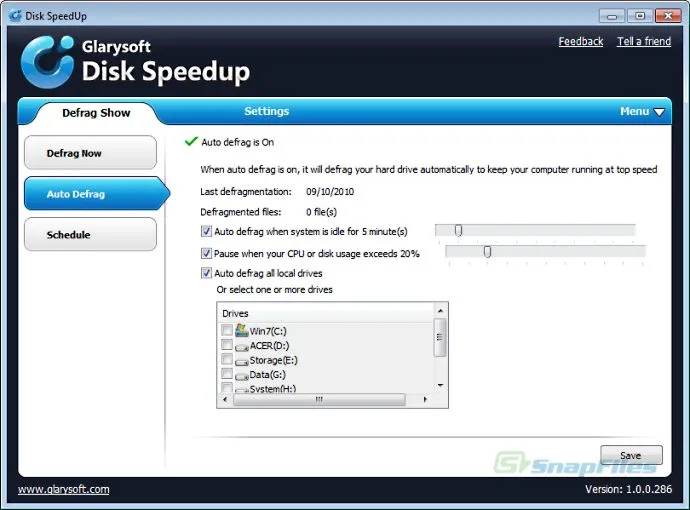Screen dimensions: 690x510
Task: Toggle auto defrag when system is idle
Action: coord(206,231)
